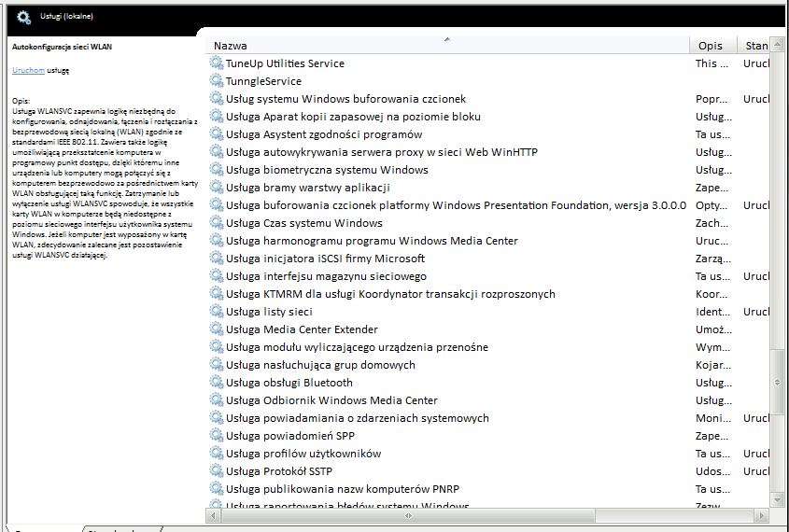Click gear icon for Usługa powiadomień SPP
This screenshot has height=532, width=789.
[x=217, y=435]
